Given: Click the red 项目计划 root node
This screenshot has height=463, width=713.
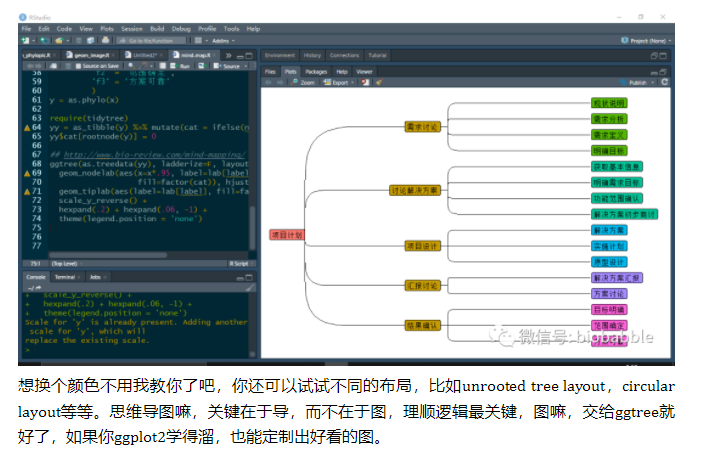Looking at the screenshot, I should click(x=286, y=235).
